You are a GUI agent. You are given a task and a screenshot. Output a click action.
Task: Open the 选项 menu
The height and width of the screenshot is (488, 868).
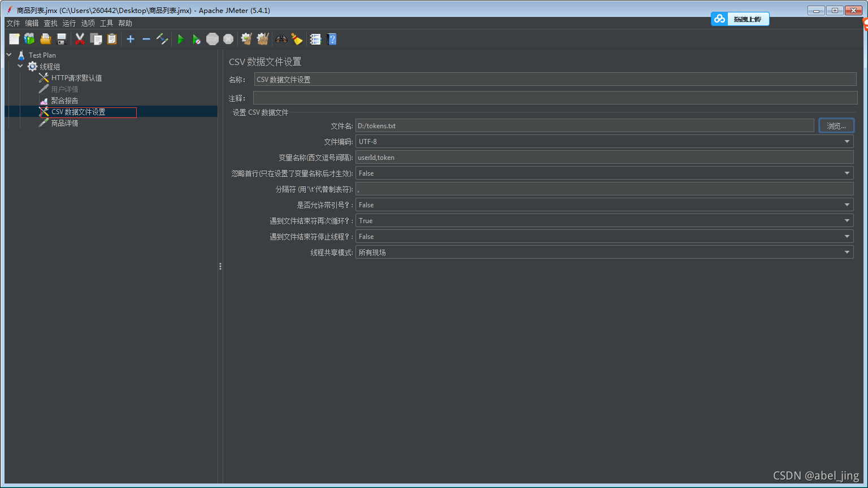click(88, 23)
